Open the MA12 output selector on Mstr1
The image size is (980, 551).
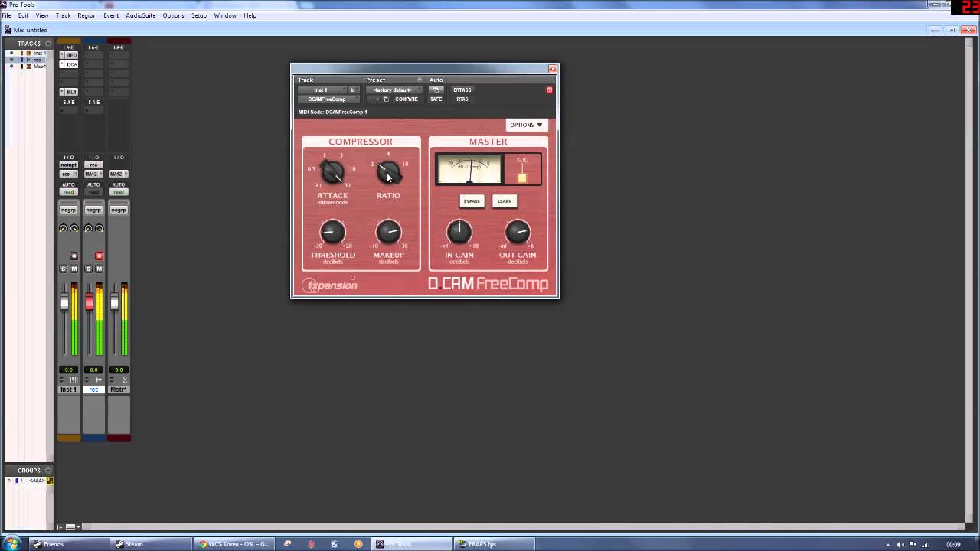click(x=119, y=174)
